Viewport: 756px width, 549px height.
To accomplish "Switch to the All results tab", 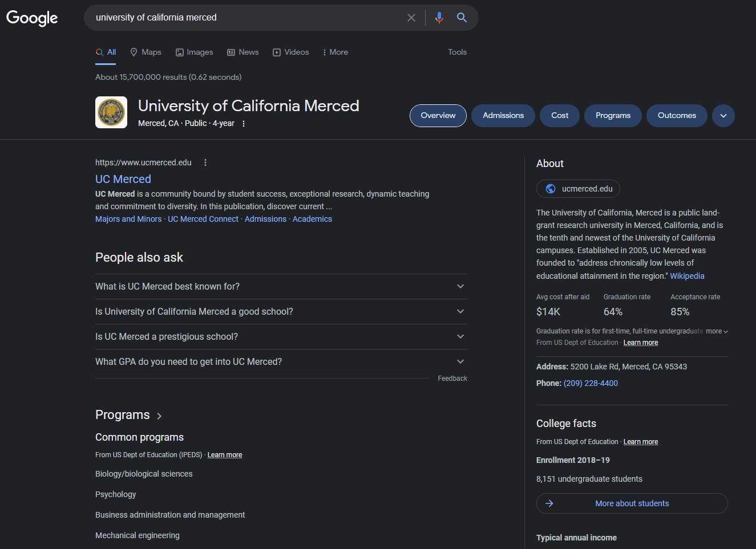I will [106, 52].
